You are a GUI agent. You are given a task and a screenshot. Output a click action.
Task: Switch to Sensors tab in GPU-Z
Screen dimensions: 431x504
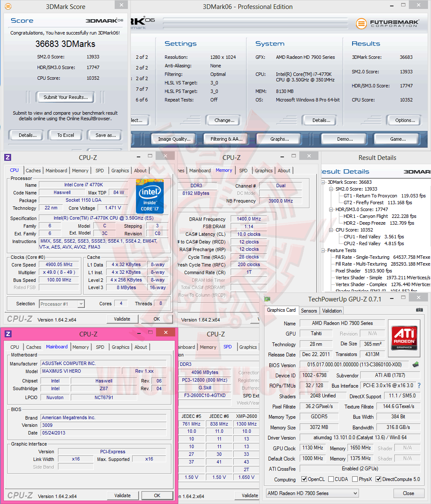tap(309, 311)
